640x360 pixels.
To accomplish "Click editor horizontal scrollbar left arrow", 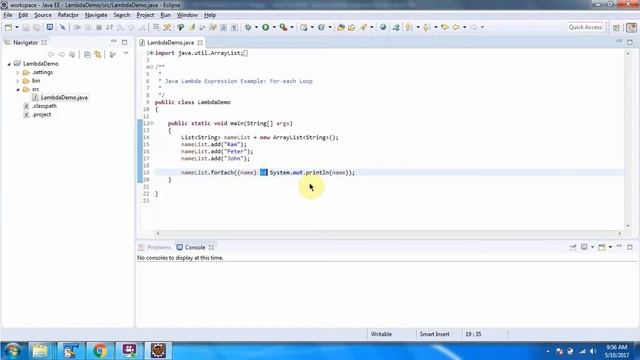I will 158,233.
